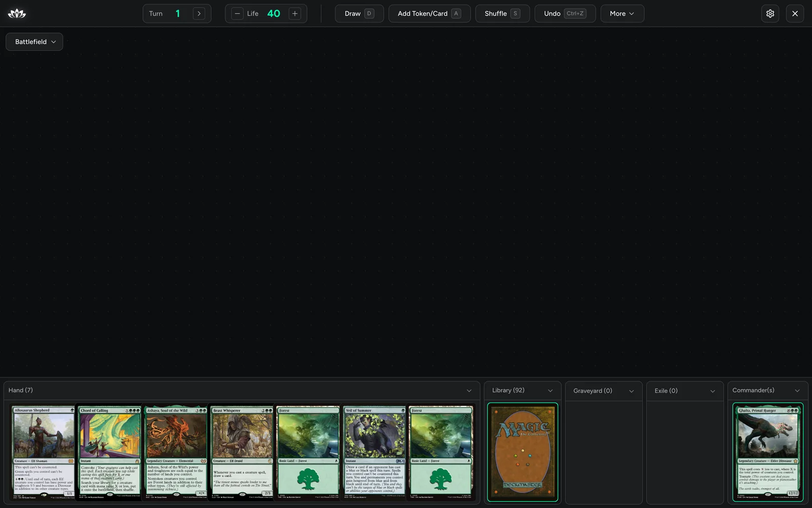Decrease life total with minus button
This screenshot has width=812, height=508.
coord(237,14)
